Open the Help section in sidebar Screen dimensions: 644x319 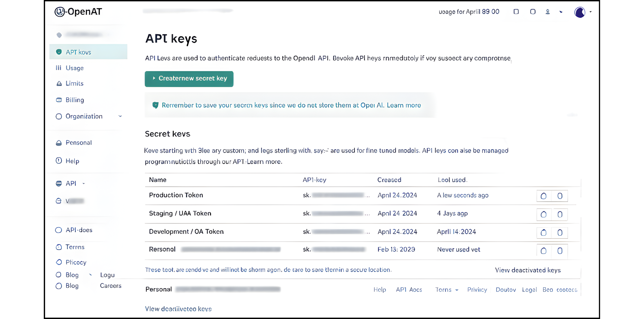pos(72,161)
